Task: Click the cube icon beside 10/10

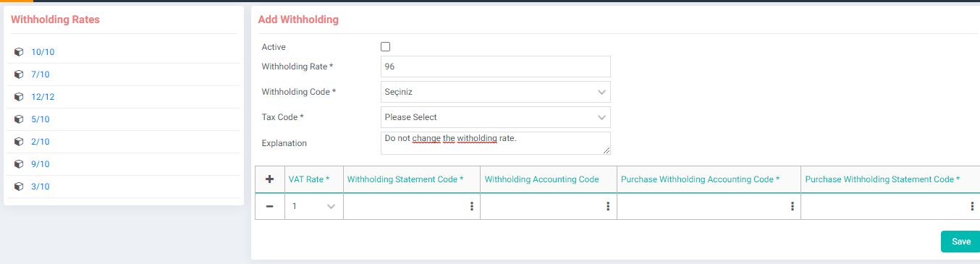Action: pyautogui.click(x=20, y=52)
